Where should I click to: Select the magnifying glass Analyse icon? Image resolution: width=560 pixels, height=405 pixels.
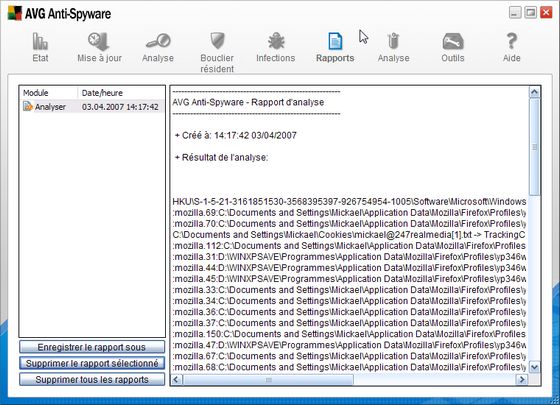(158, 41)
